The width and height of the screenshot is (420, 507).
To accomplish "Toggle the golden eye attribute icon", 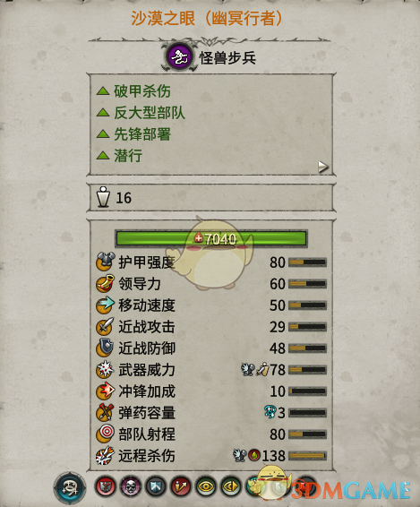I will [x=206, y=486].
